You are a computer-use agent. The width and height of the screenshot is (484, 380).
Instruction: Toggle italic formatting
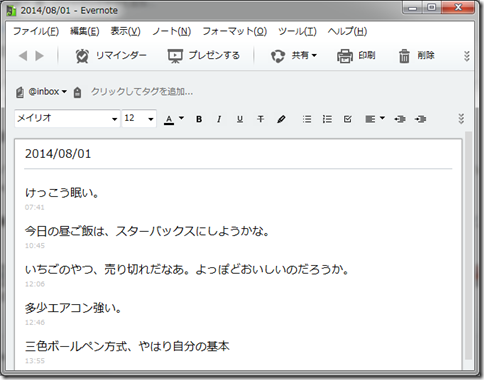[219, 119]
